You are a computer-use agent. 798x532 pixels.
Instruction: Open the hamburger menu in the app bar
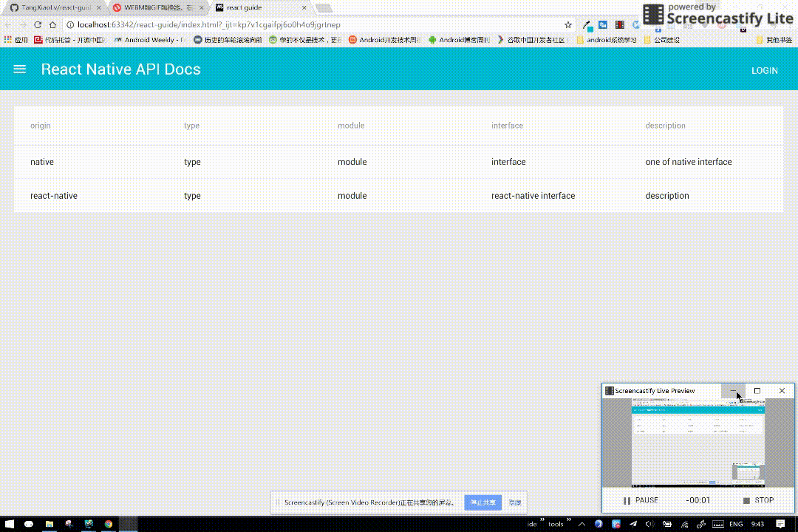(x=19, y=69)
